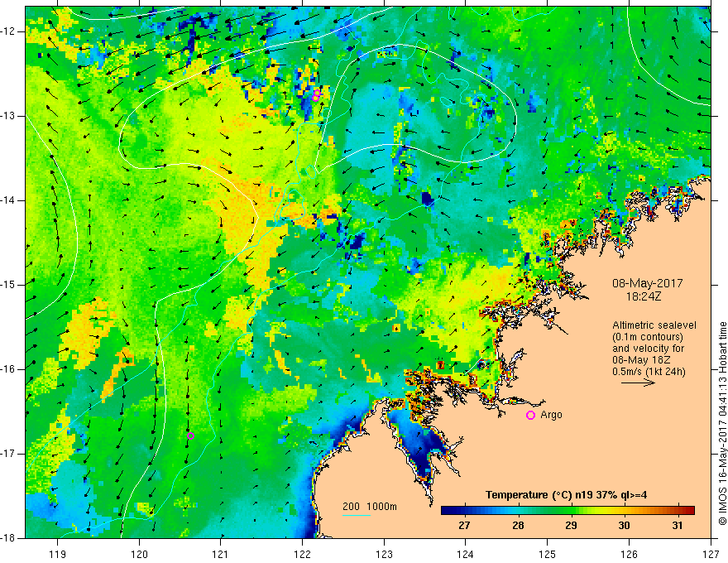Click the IMOS copyright timestamp text

pos(722,423)
